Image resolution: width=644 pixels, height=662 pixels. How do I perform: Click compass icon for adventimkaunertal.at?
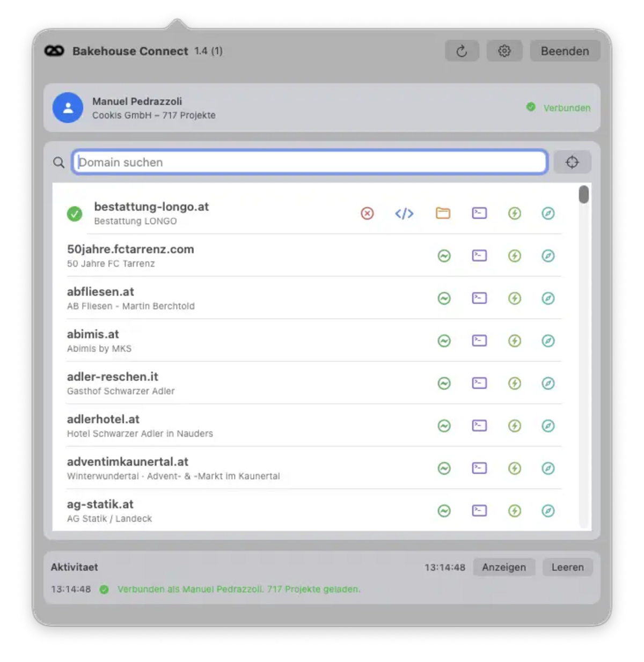tap(548, 468)
